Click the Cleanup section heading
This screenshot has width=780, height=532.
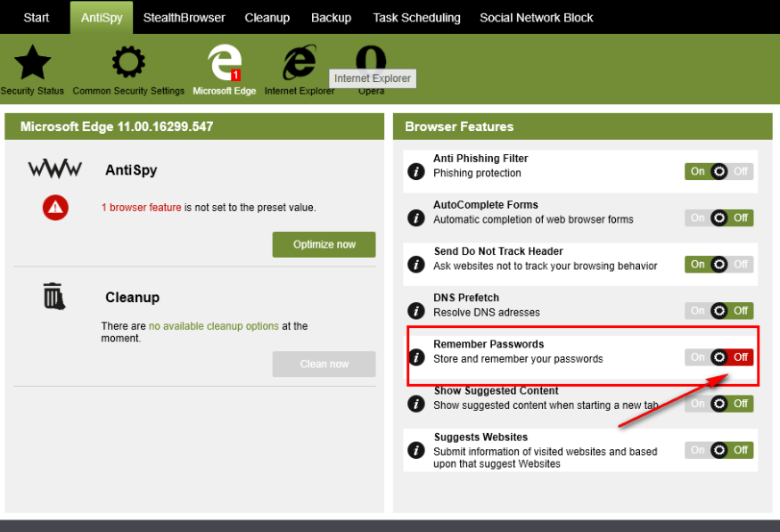click(132, 298)
